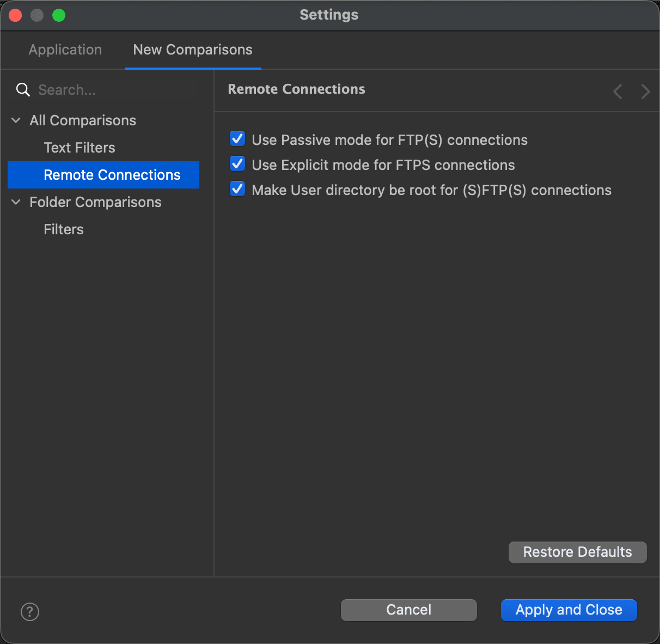Disable Passive mode for FTP(S) connections
660x644 pixels.
click(237, 139)
